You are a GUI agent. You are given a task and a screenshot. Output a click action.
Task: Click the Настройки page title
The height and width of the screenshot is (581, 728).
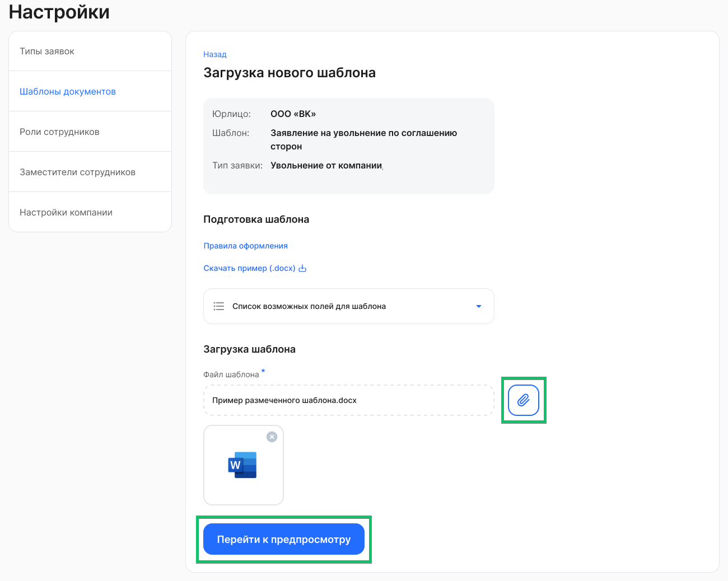click(59, 12)
